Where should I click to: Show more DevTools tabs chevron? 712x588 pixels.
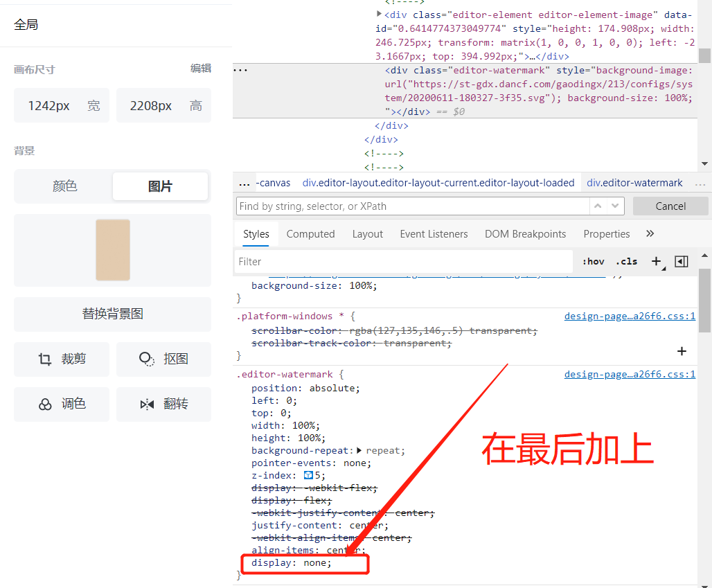[x=650, y=233]
